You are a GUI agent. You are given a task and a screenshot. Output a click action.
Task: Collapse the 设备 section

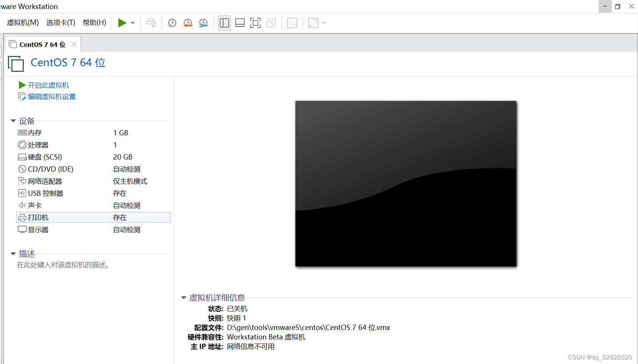point(13,121)
